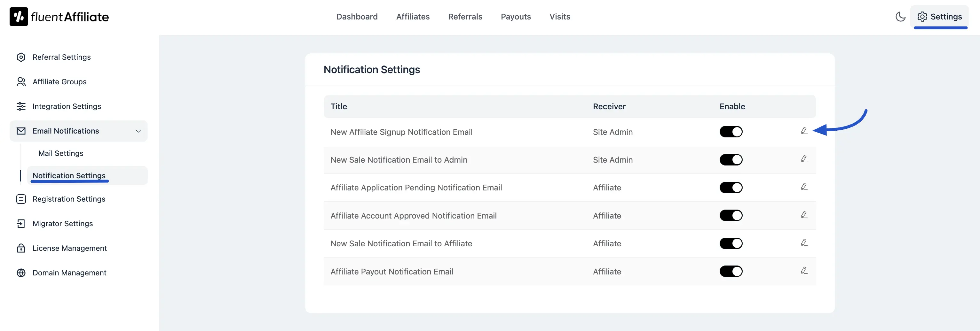
Task: Click the License Management lock icon
Action: [21, 248]
